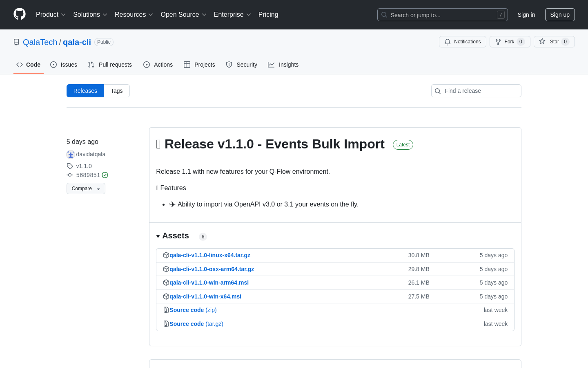Click the Public visibility badge
The width and height of the screenshot is (588, 368).
click(x=104, y=42)
